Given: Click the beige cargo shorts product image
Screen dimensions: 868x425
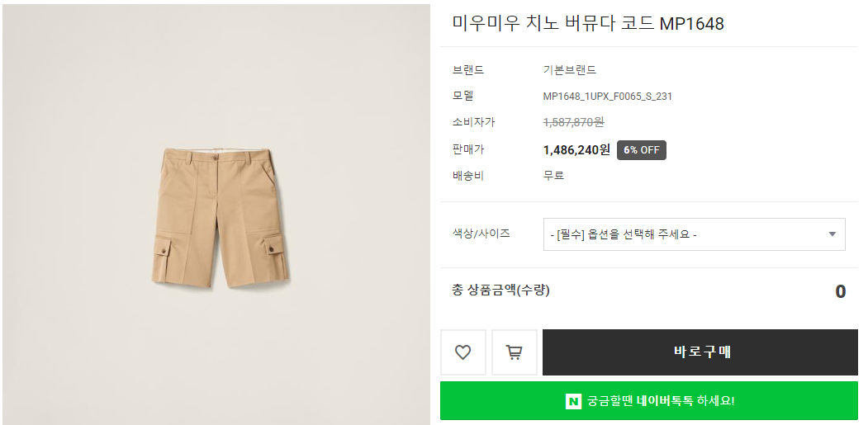Looking at the screenshot, I should (221, 218).
